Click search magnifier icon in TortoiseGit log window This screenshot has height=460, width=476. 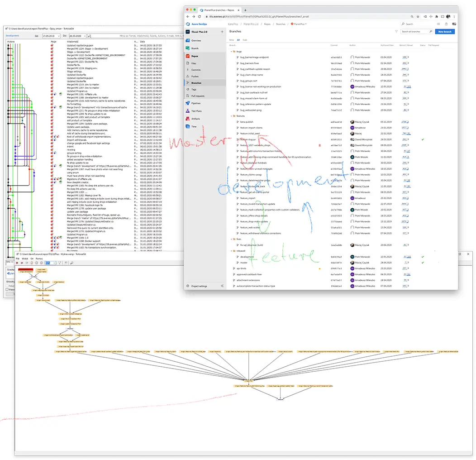tap(90, 36)
